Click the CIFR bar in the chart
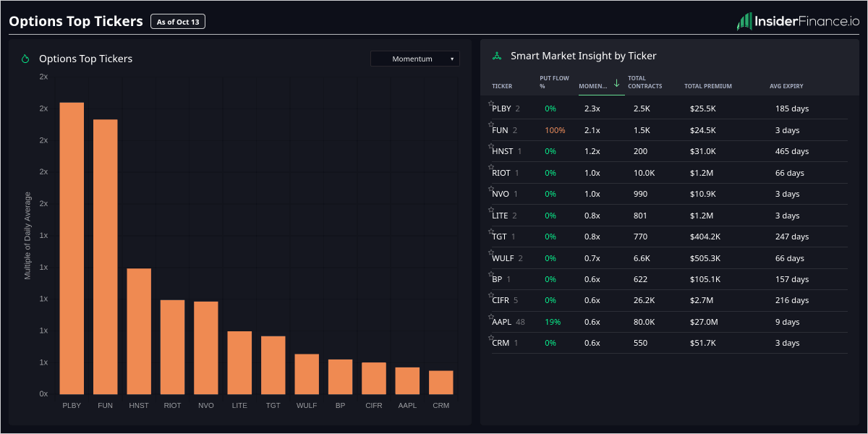This screenshot has height=434, width=868. [374, 378]
